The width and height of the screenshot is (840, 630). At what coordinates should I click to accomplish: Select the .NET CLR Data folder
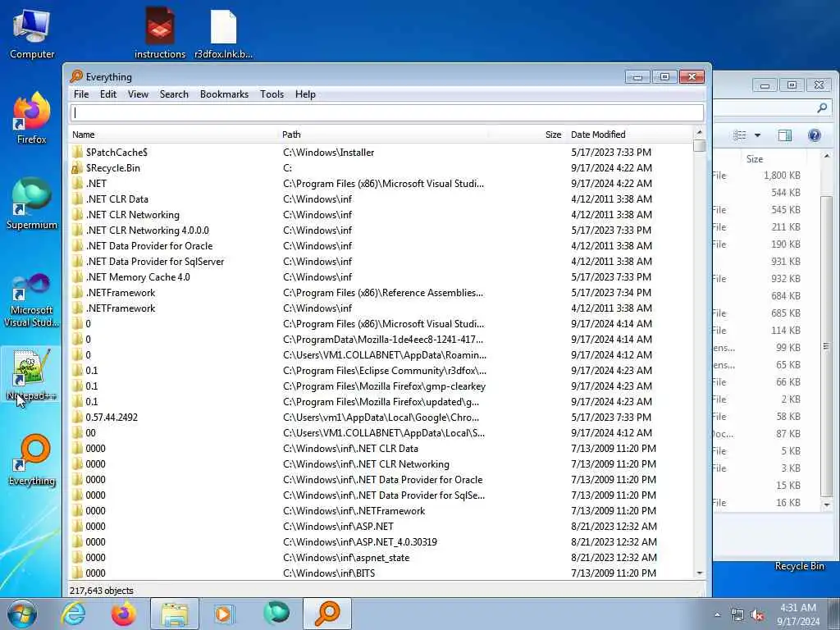(x=116, y=199)
